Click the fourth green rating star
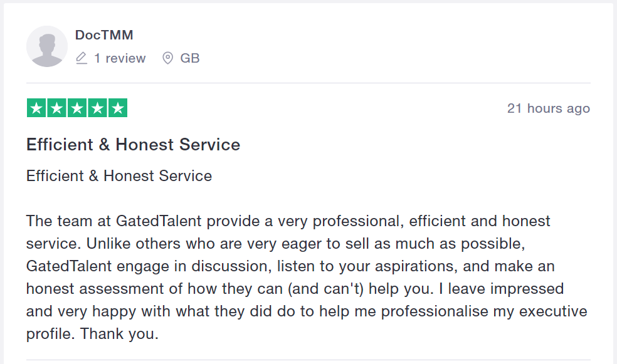This screenshot has height=364, width=617. point(98,108)
